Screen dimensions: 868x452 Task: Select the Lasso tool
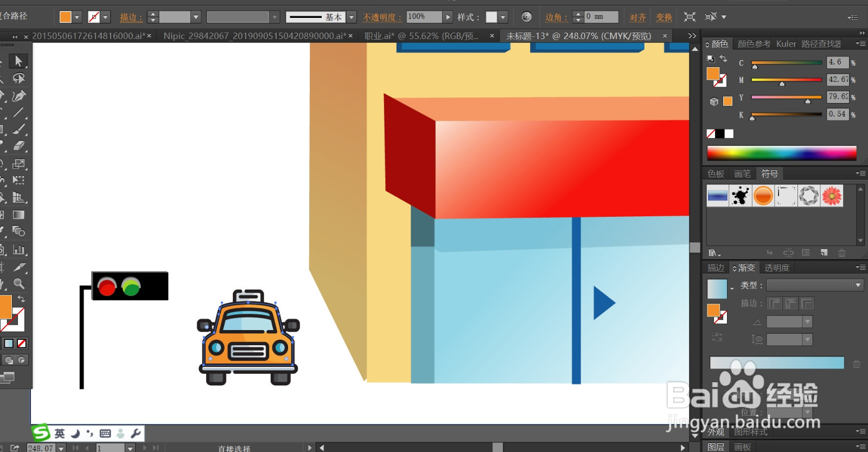[x=18, y=79]
